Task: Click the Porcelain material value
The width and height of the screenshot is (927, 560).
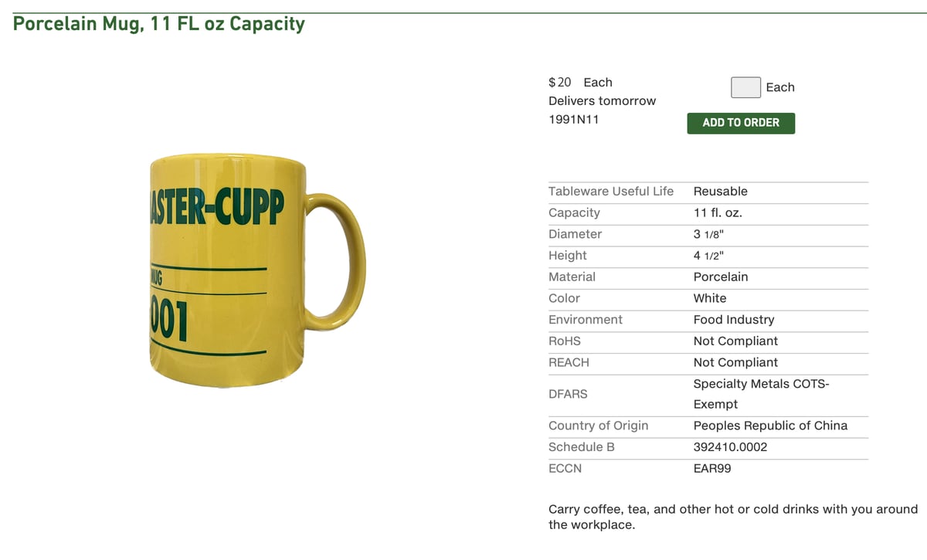Action: (x=721, y=277)
